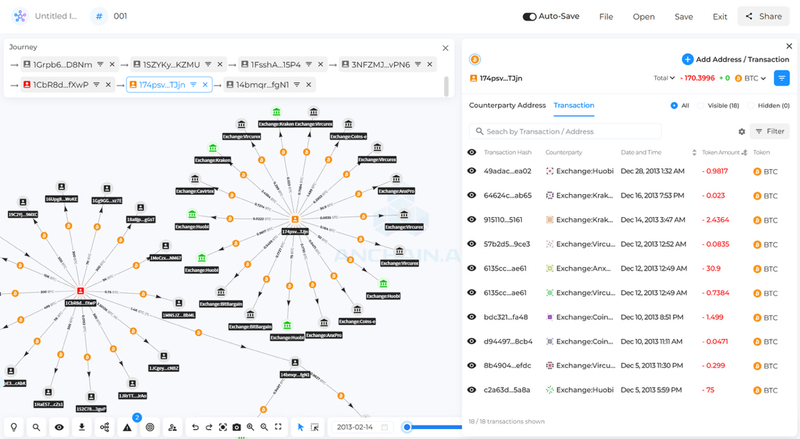Take a snapshot with the camera icon
800x439 pixels.
237,427
